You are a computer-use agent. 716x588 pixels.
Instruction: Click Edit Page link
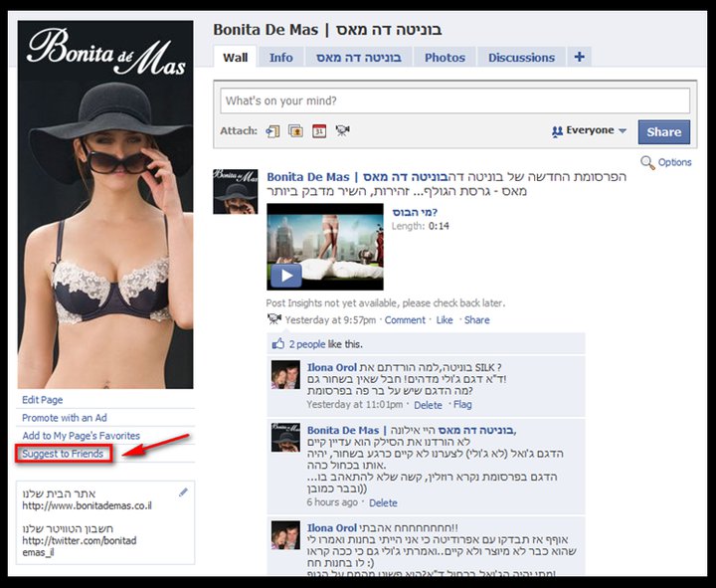[x=43, y=400]
